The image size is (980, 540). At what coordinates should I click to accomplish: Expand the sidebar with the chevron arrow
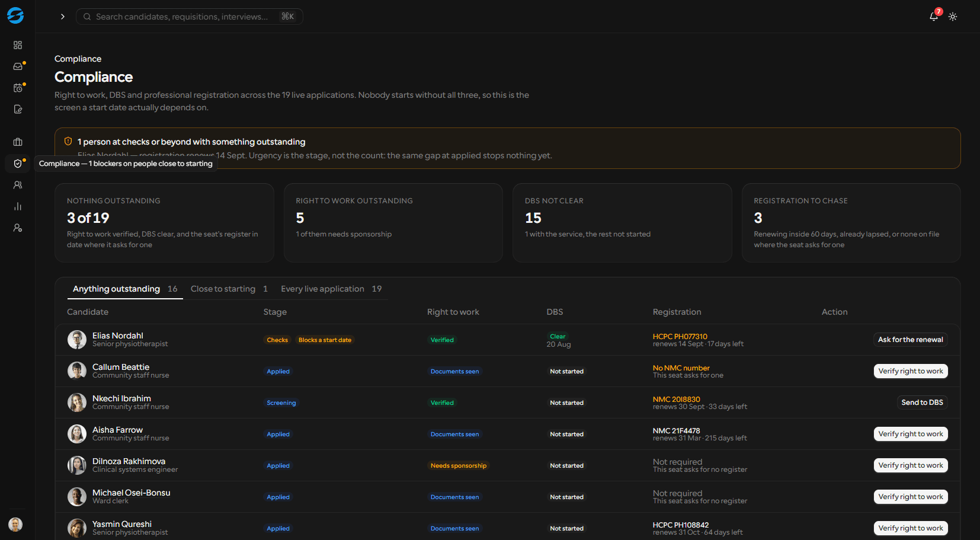tap(63, 17)
